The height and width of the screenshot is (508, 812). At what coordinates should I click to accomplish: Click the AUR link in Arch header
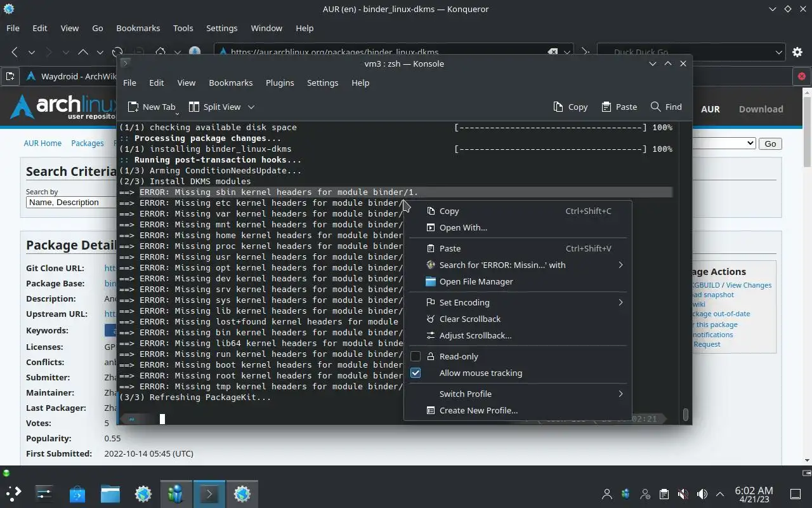[x=710, y=109]
